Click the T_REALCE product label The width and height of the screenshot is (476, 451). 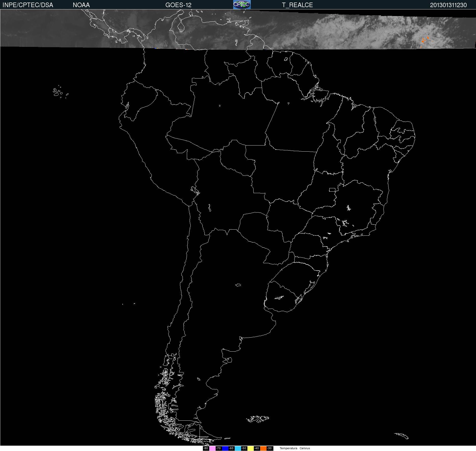point(297,5)
